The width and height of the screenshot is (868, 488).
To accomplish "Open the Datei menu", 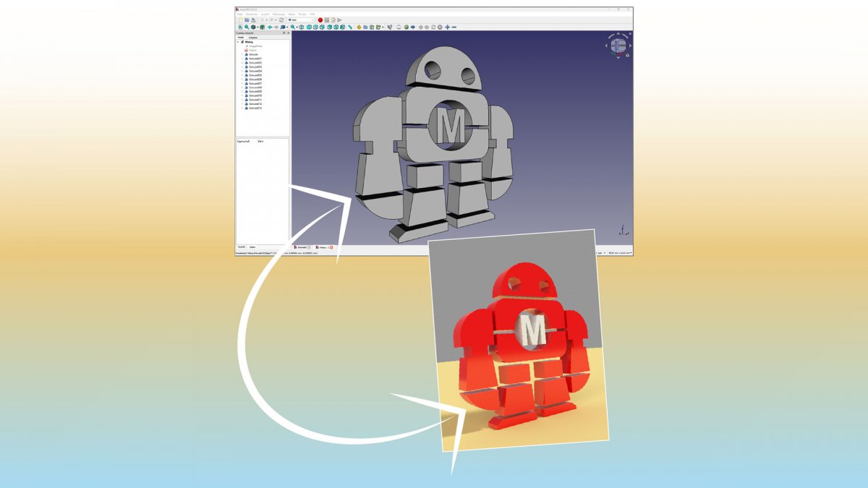I will coord(239,14).
